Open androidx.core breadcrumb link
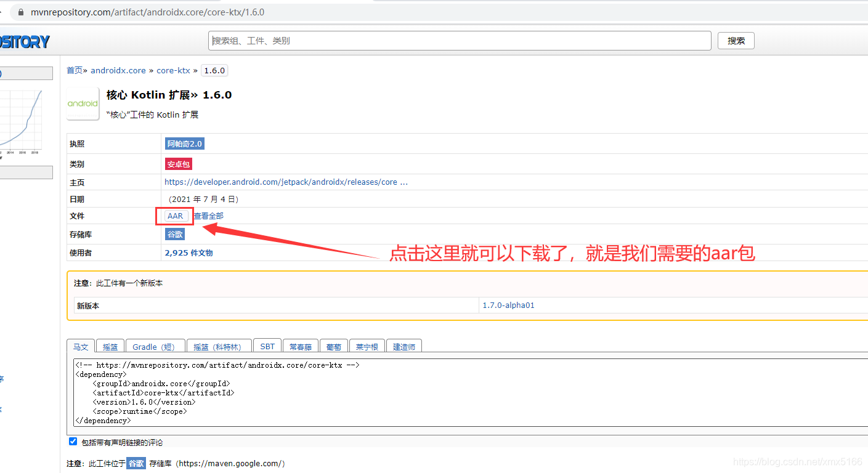This screenshot has height=473, width=868. (118, 70)
